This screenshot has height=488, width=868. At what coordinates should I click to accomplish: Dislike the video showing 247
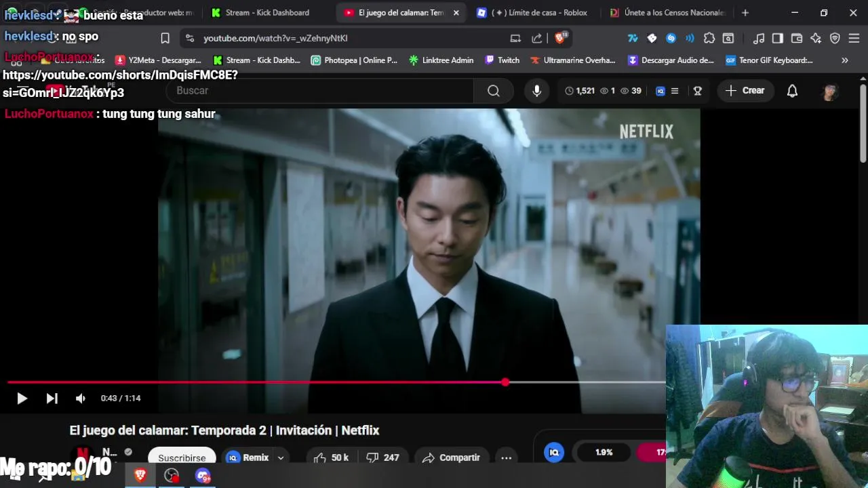(383, 457)
